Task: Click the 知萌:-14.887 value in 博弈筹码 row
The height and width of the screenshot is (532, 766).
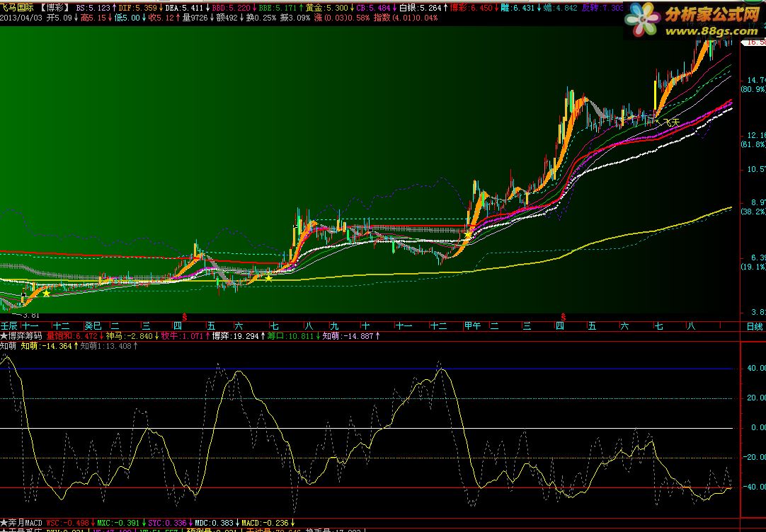Action: click(348, 336)
